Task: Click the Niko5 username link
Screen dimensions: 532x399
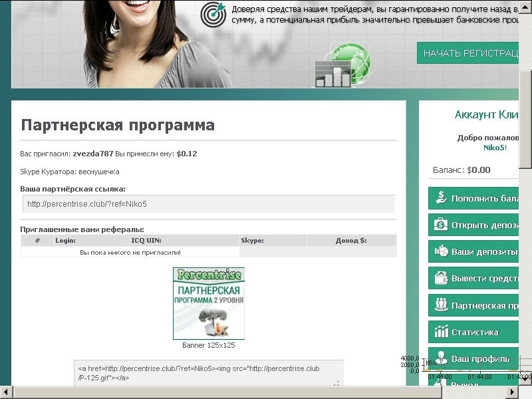Action: (x=493, y=148)
